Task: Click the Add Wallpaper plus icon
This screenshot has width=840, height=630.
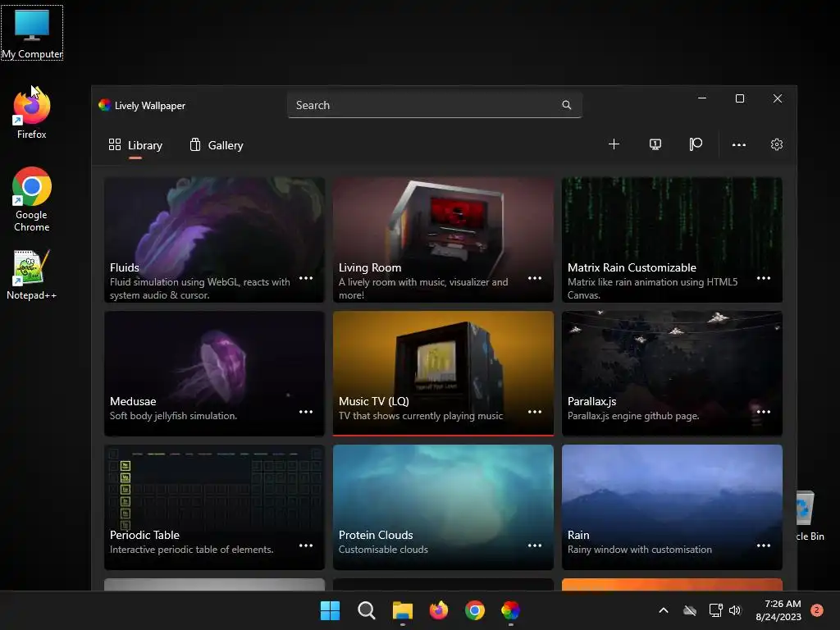Action: (x=614, y=144)
